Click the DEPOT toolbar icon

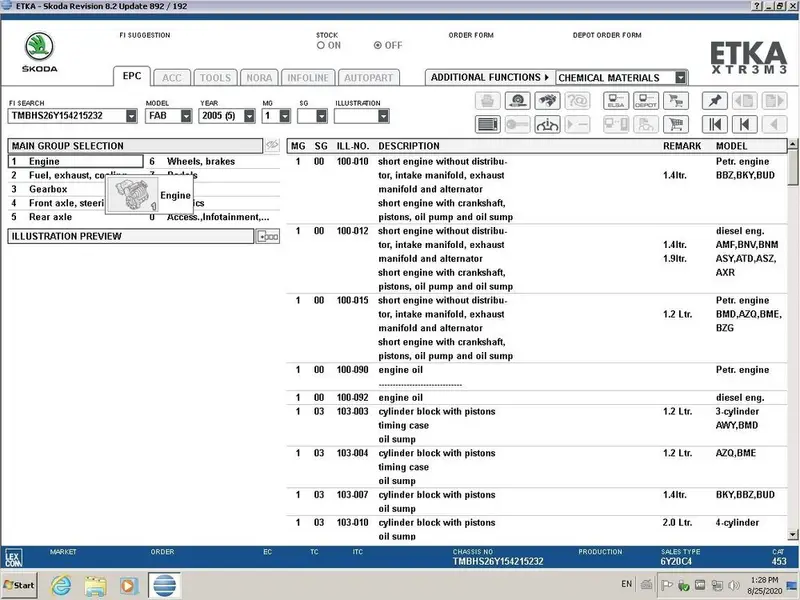click(x=646, y=101)
